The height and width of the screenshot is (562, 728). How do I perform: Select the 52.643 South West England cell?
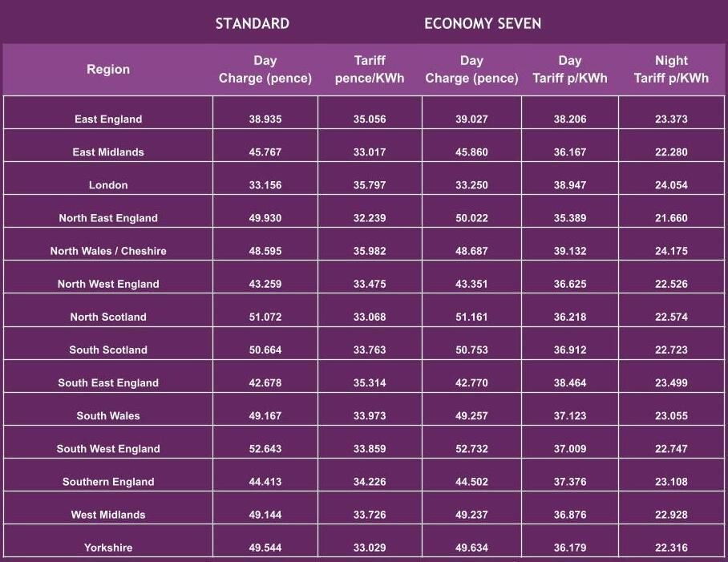click(x=265, y=449)
